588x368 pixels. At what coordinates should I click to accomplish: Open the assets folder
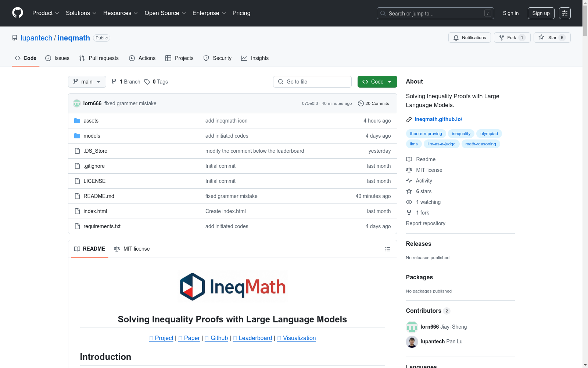[x=91, y=121]
